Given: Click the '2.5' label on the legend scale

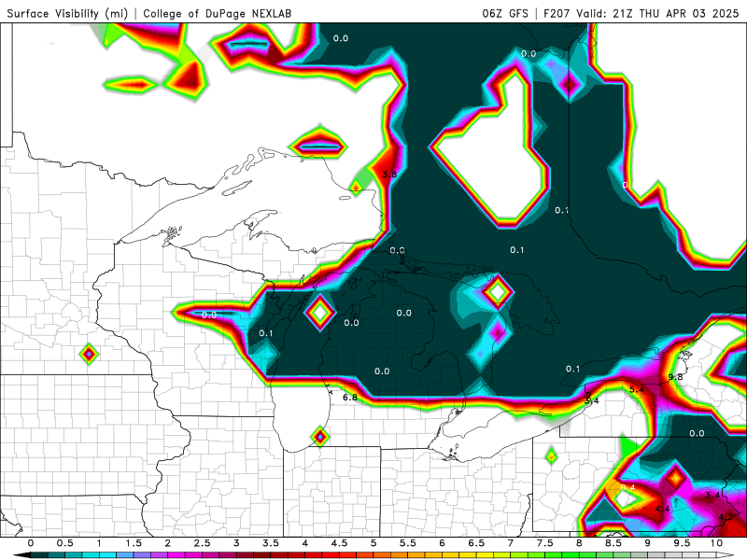Looking at the screenshot, I should tap(202, 543).
